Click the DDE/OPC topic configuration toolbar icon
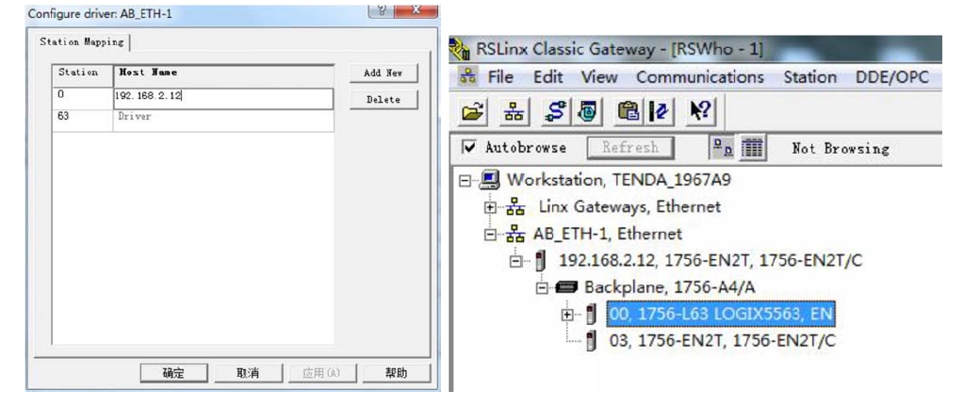This screenshot has height=407, width=980. (x=658, y=112)
